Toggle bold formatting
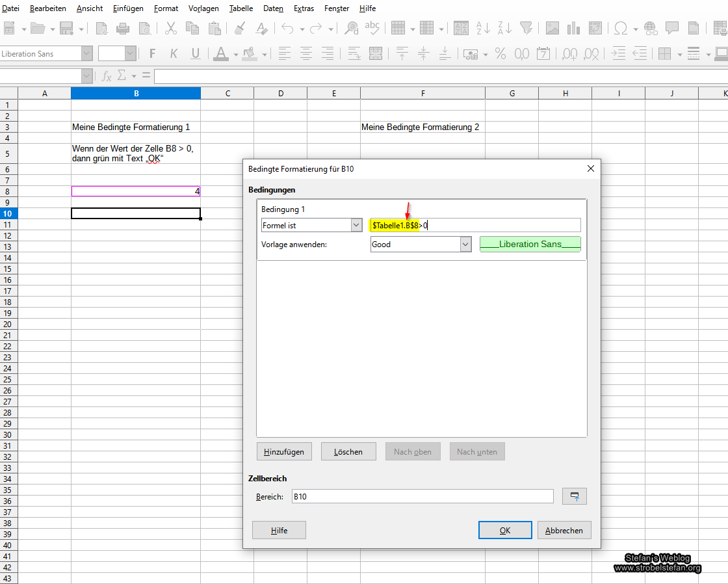The width and height of the screenshot is (728, 584). pos(151,53)
